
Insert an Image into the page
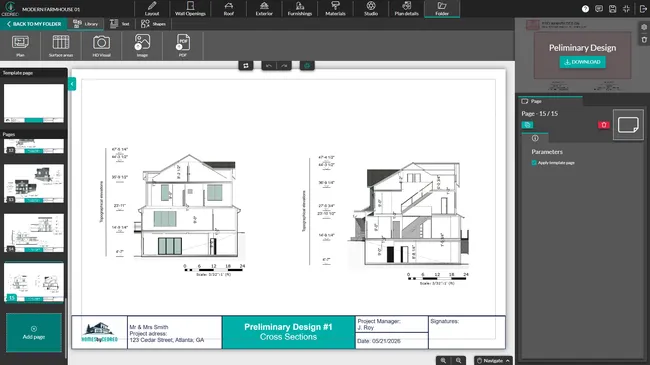point(142,46)
